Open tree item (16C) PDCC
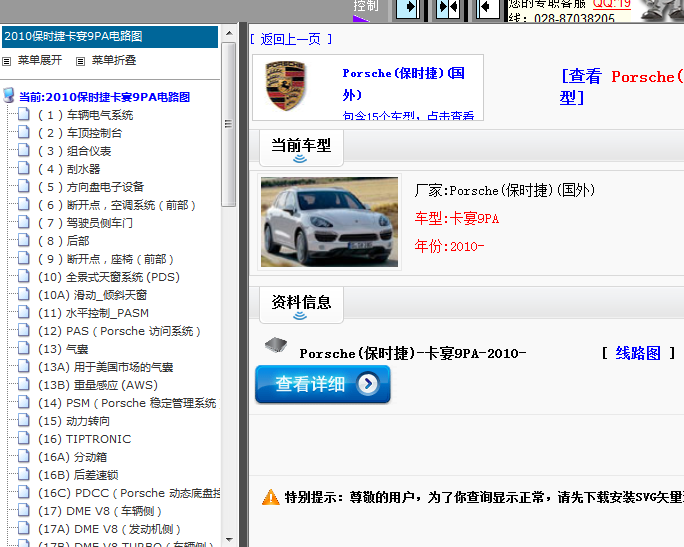684x547 pixels. click(129, 493)
